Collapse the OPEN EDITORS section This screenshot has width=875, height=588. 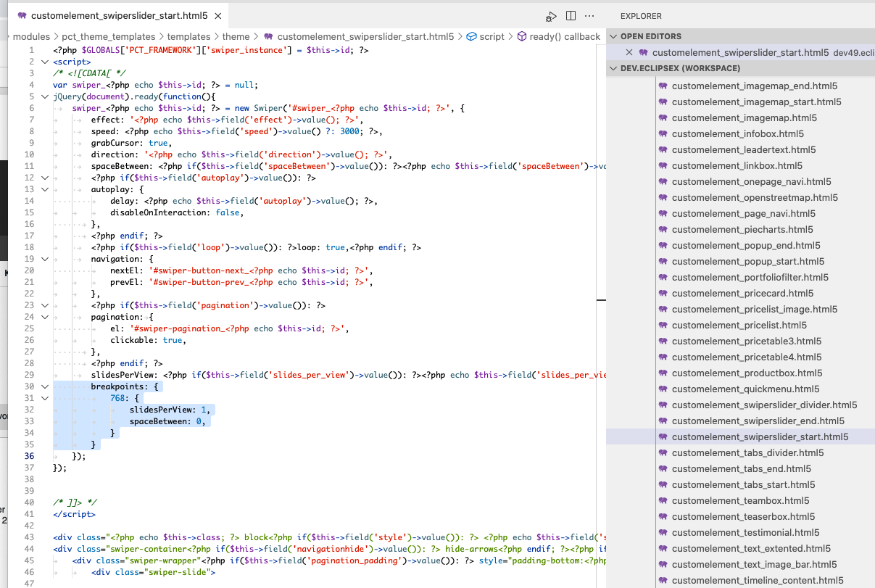click(x=613, y=36)
